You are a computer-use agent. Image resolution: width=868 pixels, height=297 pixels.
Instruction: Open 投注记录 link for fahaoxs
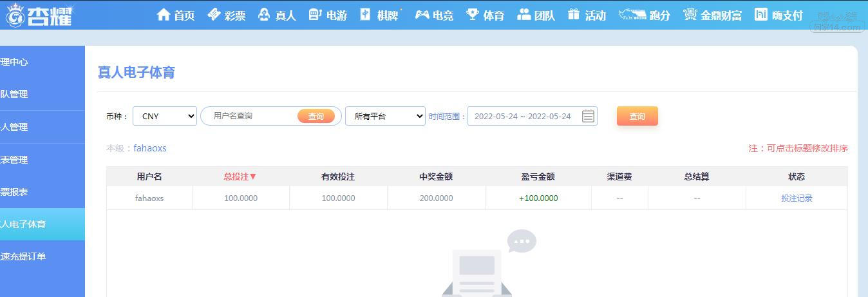(x=797, y=198)
